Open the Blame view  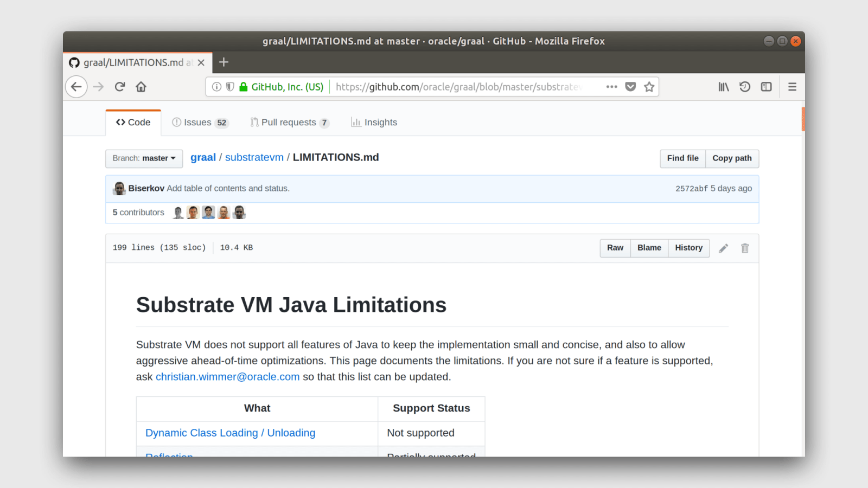649,248
